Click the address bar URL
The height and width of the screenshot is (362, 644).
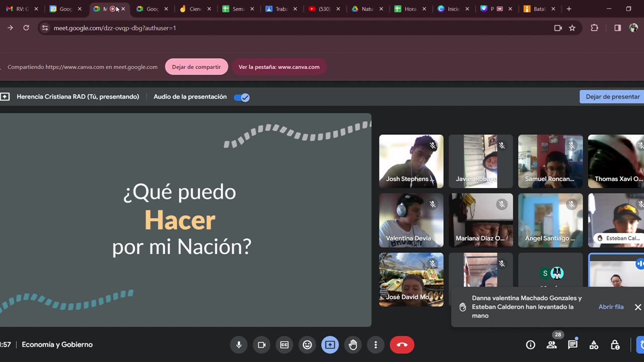(115, 28)
